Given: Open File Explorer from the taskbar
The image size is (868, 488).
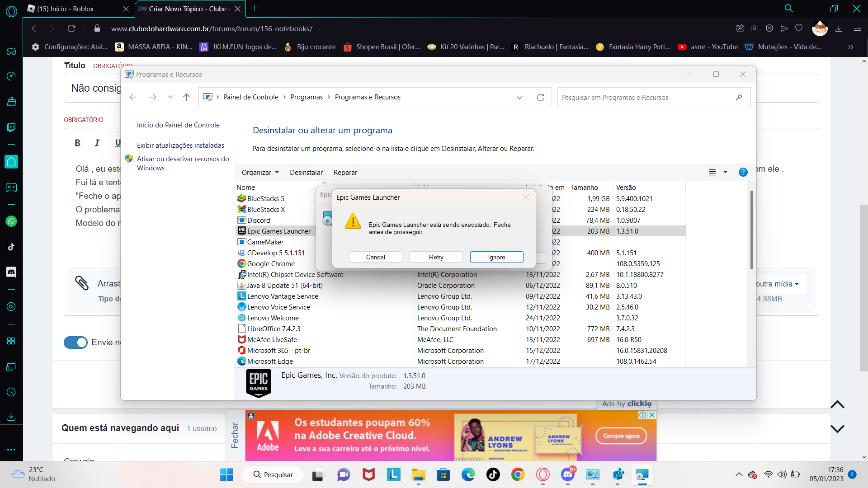Looking at the screenshot, I should click(x=419, y=474).
